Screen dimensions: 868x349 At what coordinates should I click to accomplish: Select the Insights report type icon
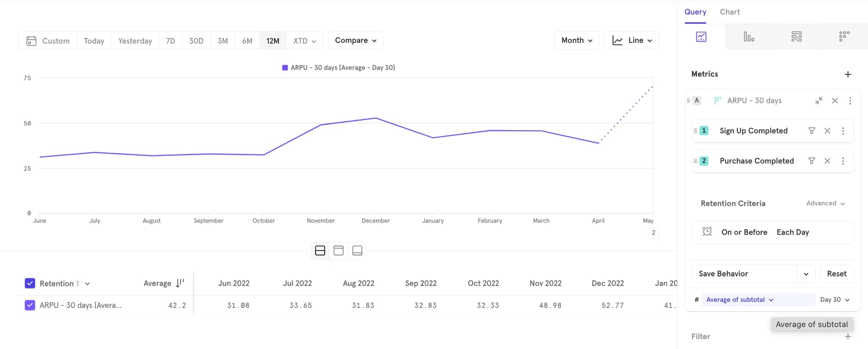[x=701, y=37]
